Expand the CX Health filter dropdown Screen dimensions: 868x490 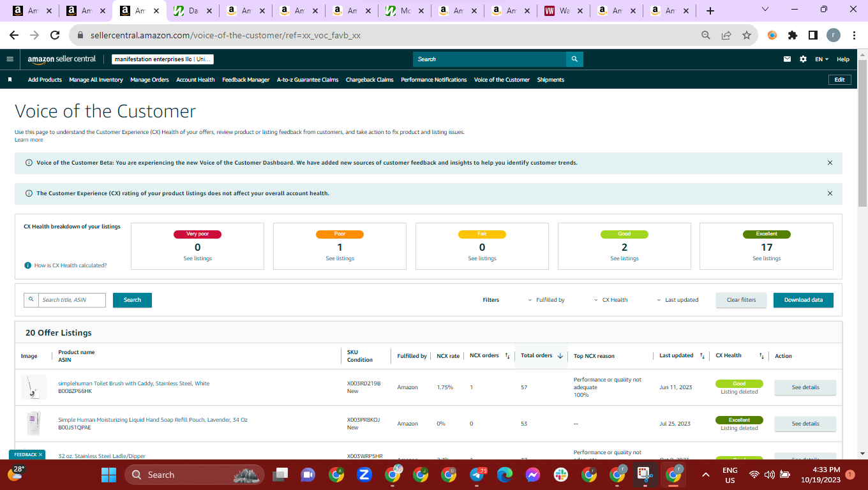click(611, 300)
